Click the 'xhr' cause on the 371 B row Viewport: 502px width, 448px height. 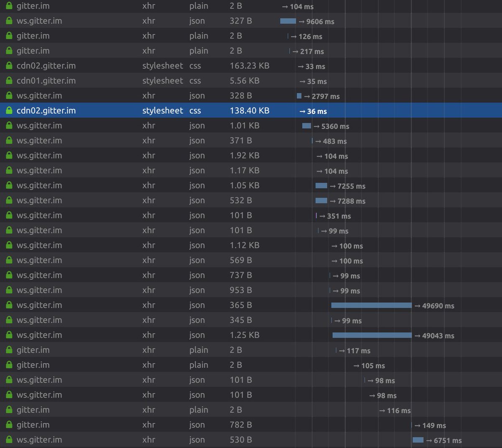point(149,140)
